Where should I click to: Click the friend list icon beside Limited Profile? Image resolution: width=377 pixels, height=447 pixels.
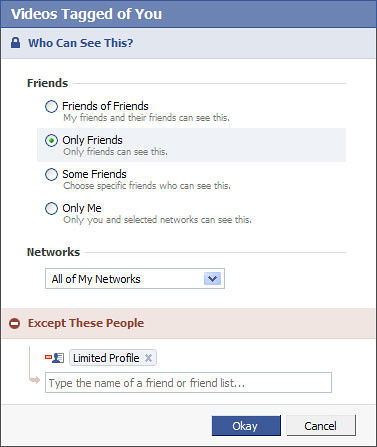click(55, 358)
